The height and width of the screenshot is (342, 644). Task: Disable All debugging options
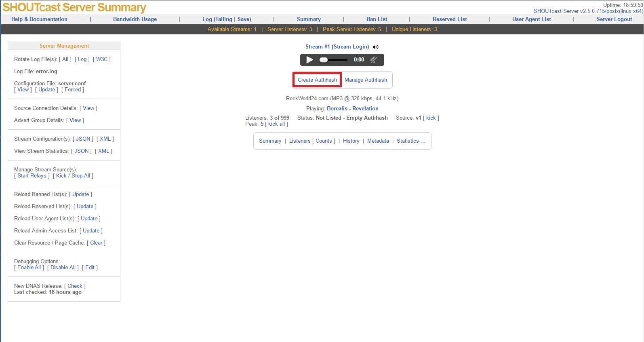(63, 267)
